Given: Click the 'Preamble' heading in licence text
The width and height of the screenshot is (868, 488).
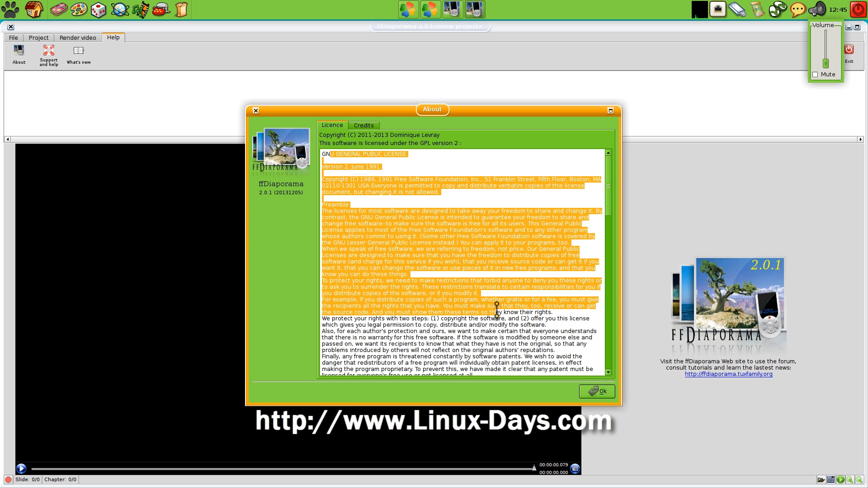Looking at the screenshot, I should pyautogui.click(x=335, y=205).
